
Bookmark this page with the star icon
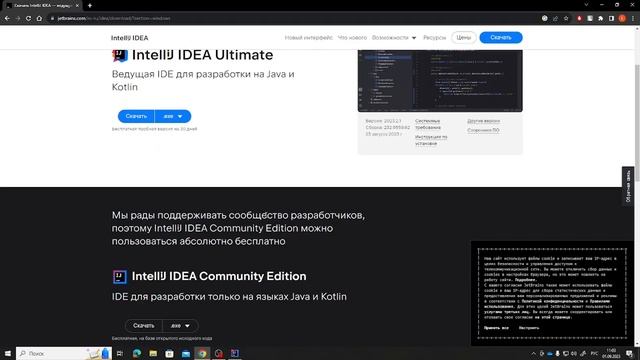(x=566, y=18)
